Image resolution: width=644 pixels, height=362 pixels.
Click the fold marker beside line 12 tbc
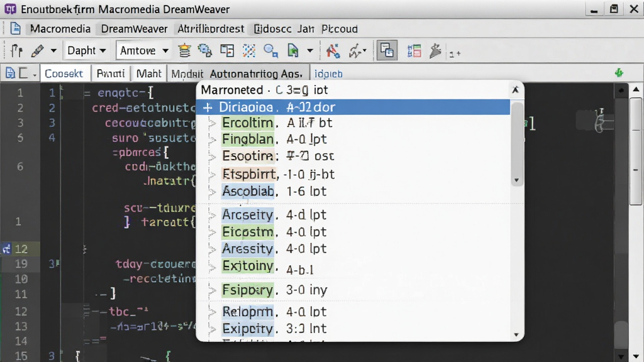click(86, 311)
